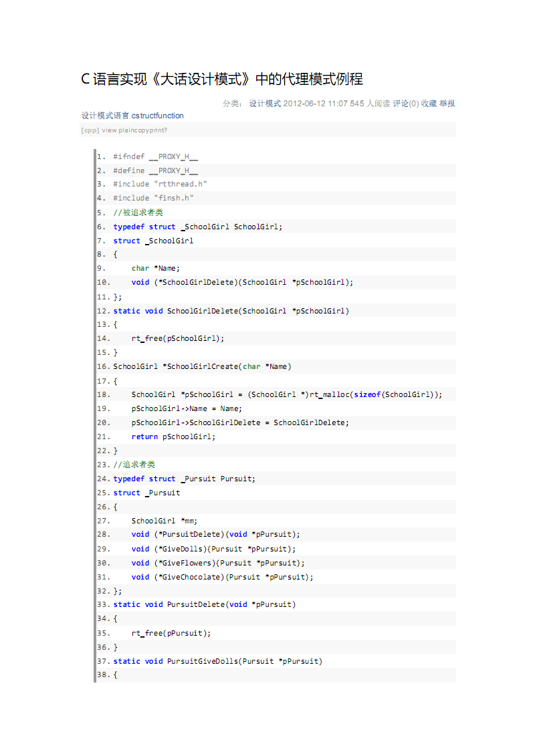Click line 9 char *Name;
Image resolution: width=535 pixels, height=756 pixels.
coord(155,269)
